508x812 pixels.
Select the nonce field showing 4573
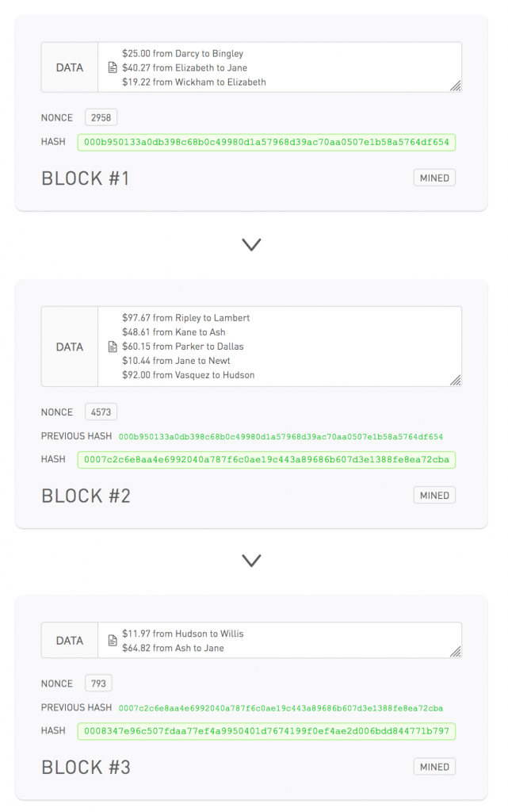[101, 412]
